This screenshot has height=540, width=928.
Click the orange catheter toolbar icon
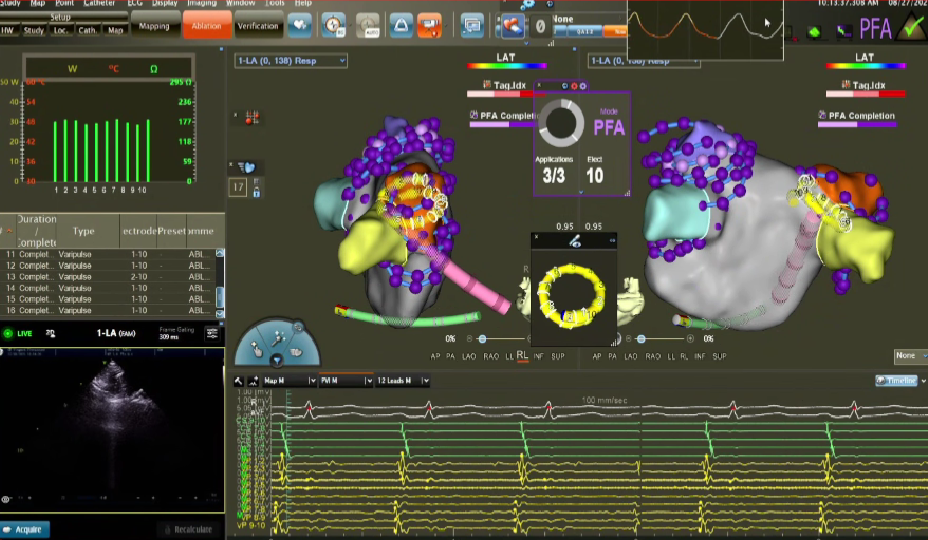tap(429, 25)
